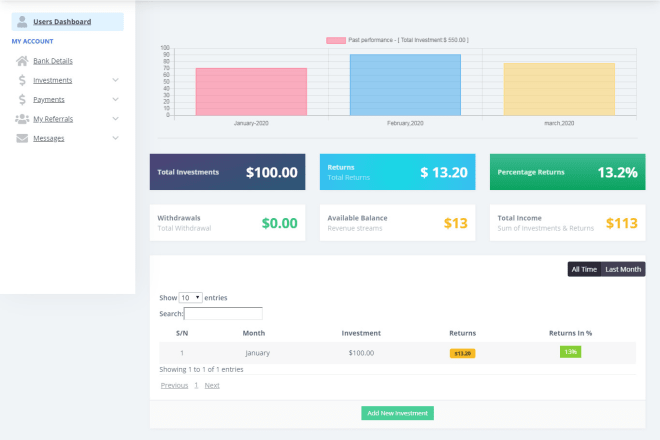This screenshot has width=660, height=440.
Task: Go to the Next table page
Action: coord(212,385)
